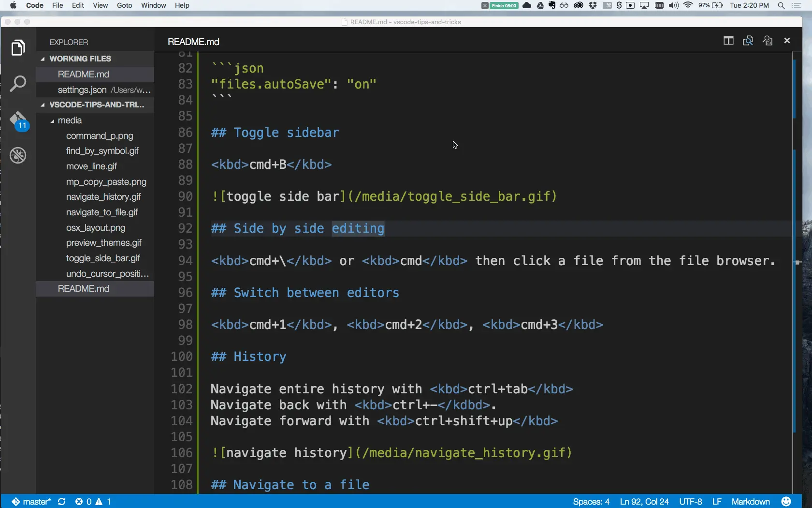Change indentation via Spaces: 4

(591, 502)
